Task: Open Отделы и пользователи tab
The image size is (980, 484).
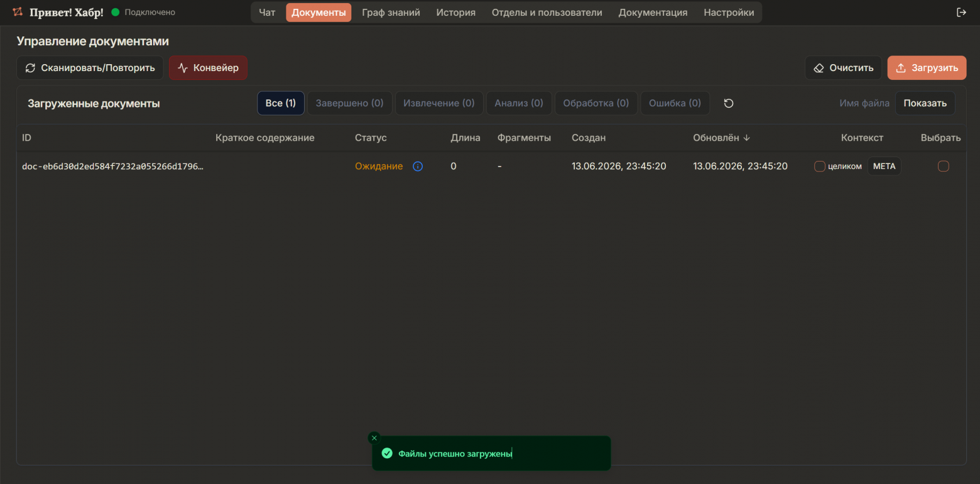Action: pos(547,13)
